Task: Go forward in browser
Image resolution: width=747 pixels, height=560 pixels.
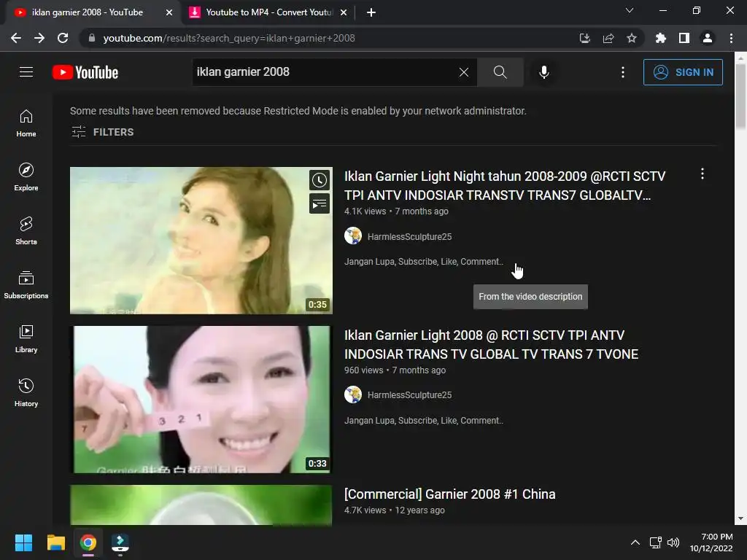Action: (39, 38)
